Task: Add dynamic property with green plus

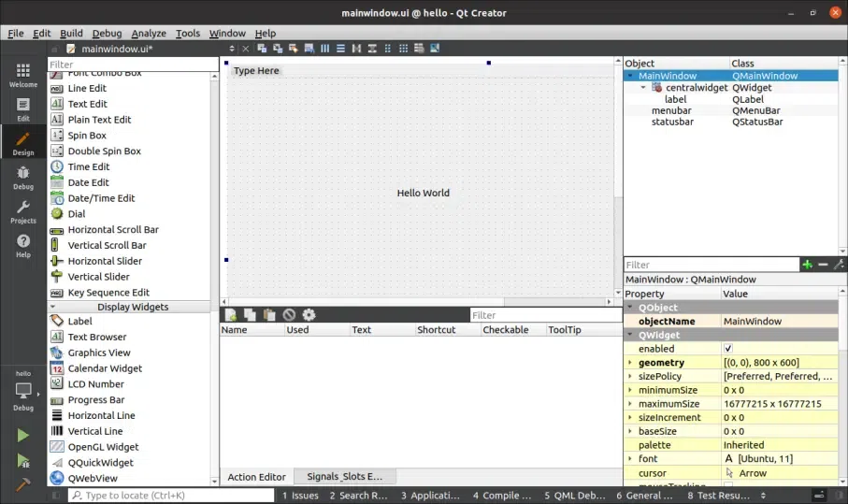Action: point(808,265)
